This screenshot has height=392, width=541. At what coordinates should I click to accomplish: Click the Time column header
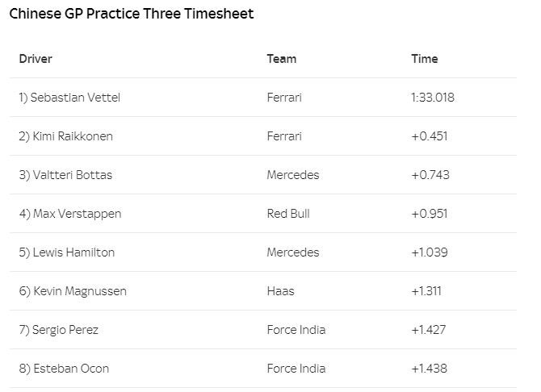tap(424, 59)
